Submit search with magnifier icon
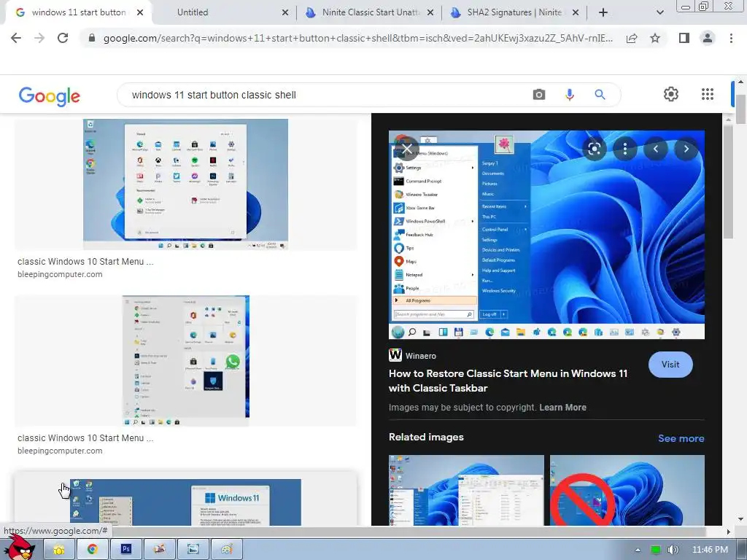 600,95
